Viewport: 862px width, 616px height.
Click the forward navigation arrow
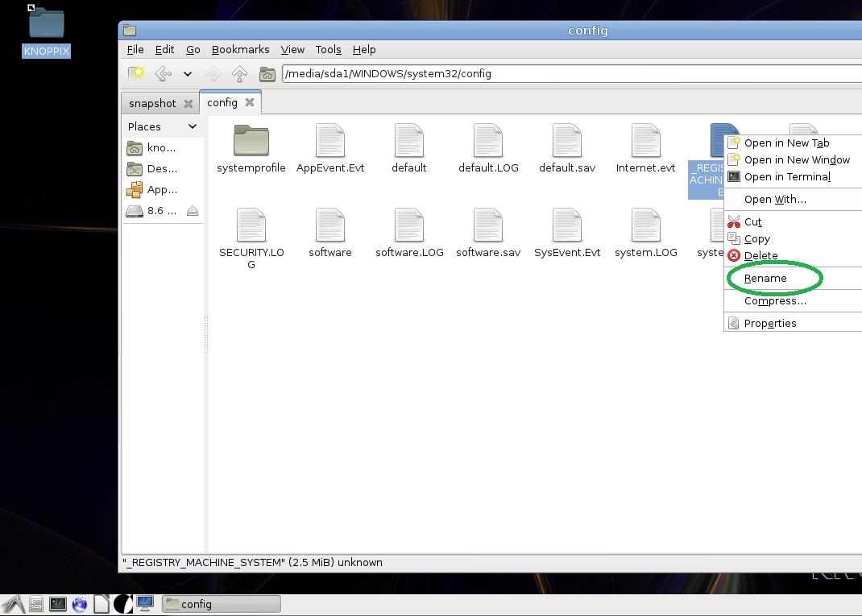213,73
